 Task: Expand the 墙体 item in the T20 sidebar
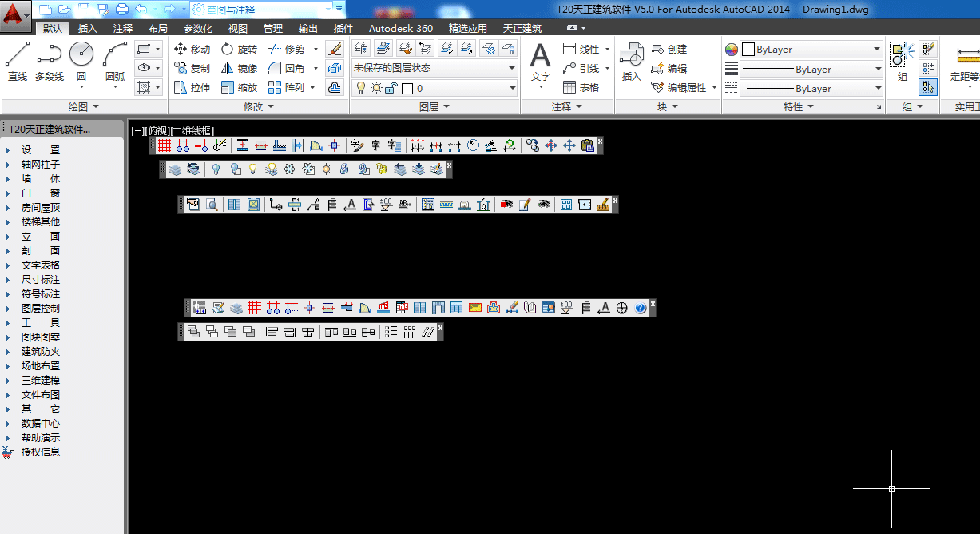(x=40, y=179)
